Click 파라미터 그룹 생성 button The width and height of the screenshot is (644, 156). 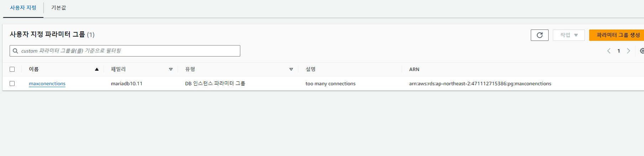point(618,35)
